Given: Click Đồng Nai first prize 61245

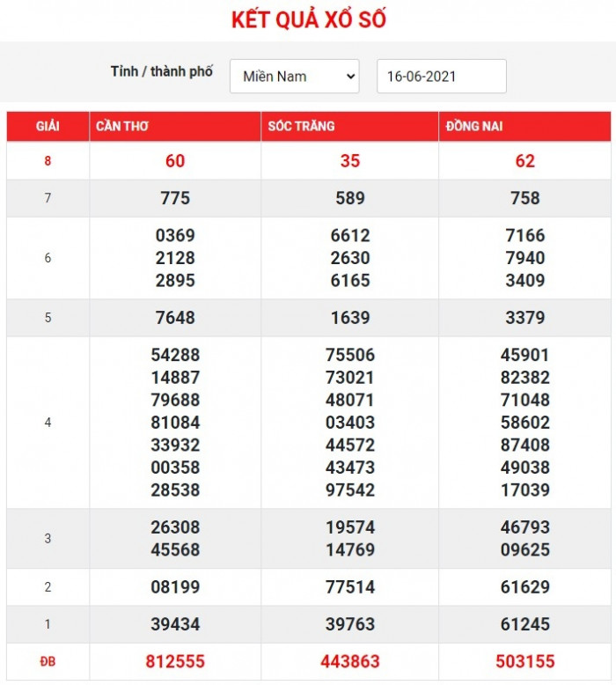Looking at the screenshot, I should [524, 624].
